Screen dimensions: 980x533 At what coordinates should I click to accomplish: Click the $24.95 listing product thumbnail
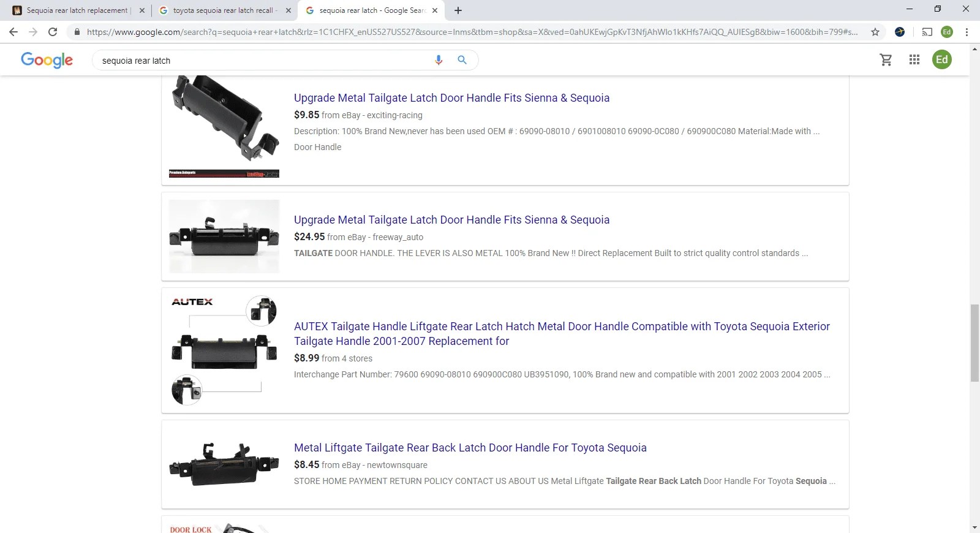coord(224,236)
